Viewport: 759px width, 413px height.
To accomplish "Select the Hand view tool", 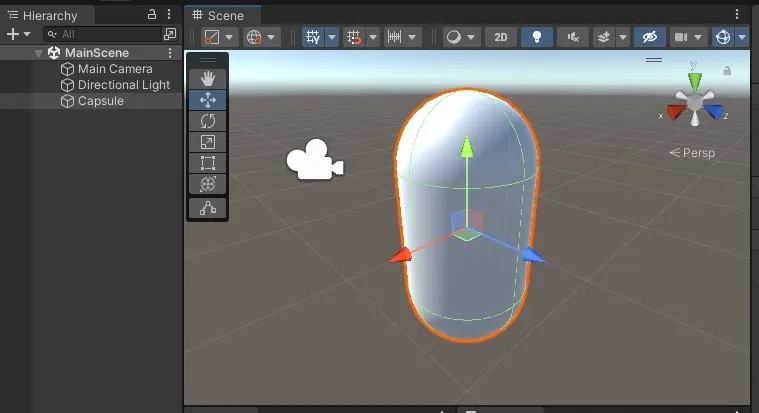I will (x=208, y=78).
